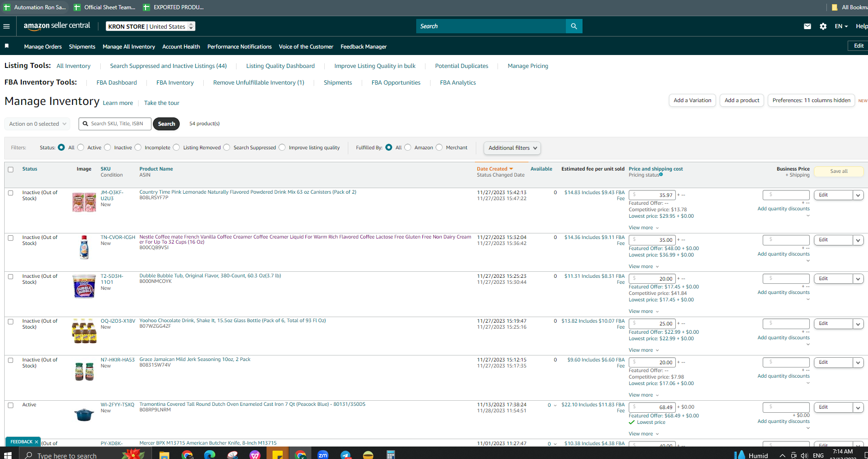The image size is (868, 459).
Task: Open Telegram from the taskbar
Action: tap(346, 455)
